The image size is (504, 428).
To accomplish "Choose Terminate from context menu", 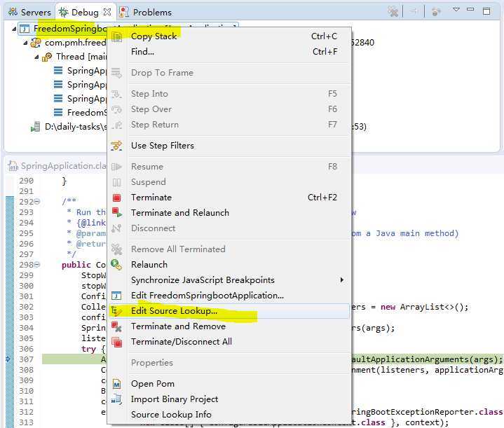I will pos(229,198).
